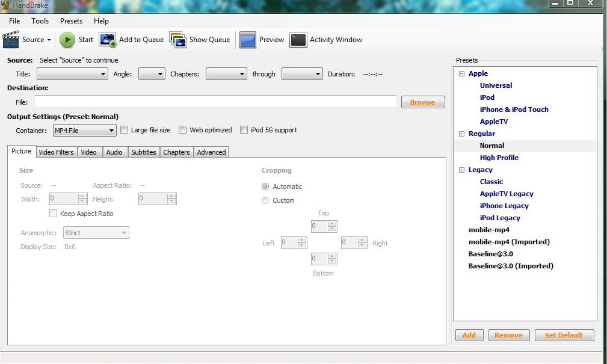Collapse the Apple presets group
The height and width of the screenshot is (364, 607).
461,73
